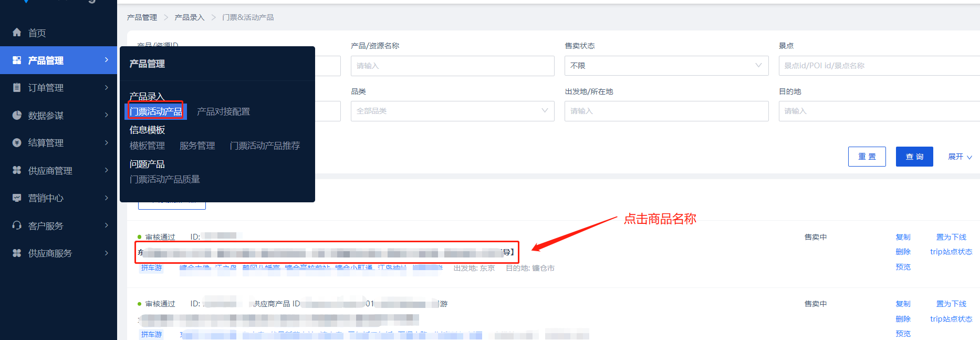Click the home icon beside 首页
The width and height of the screenshot is (980, 340).
click(x=17, y=33)
